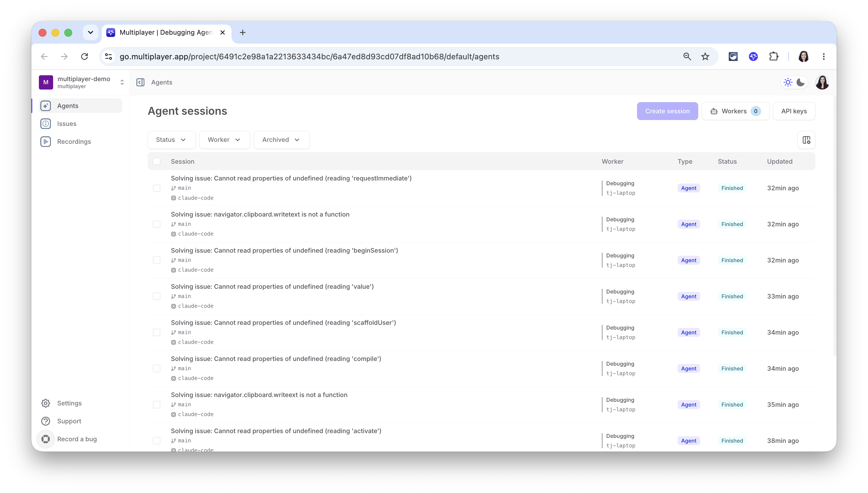Click the Support question mark icon
Image resolution: width=868 pixels, height=493 pixels.
click(46, 421)
